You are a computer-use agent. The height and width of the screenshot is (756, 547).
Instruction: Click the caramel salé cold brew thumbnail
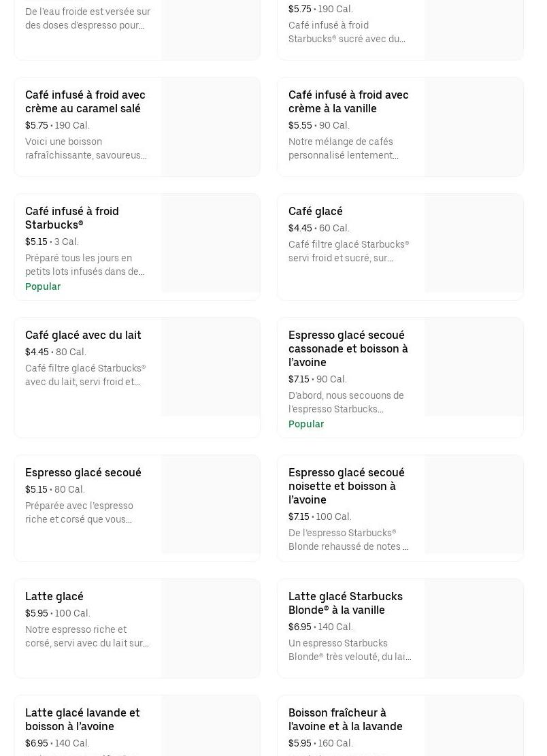tap(210, 127)
